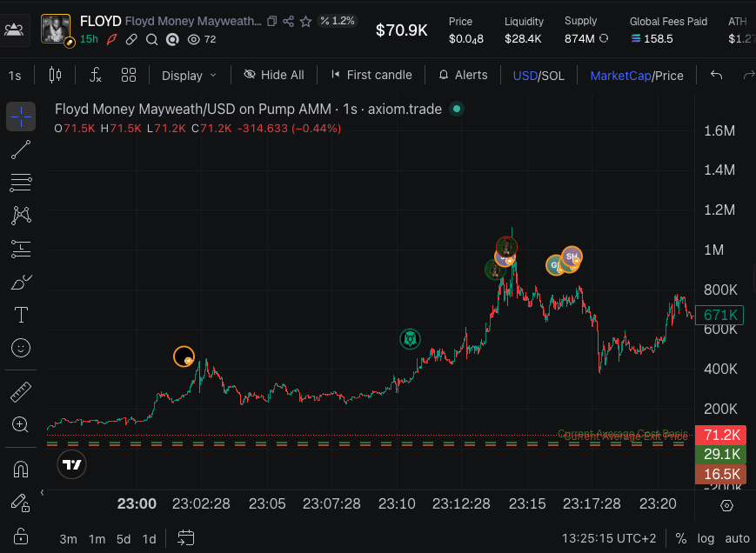Open the layout grid selector
Screen dimensions: 756x553
(129, 75)
